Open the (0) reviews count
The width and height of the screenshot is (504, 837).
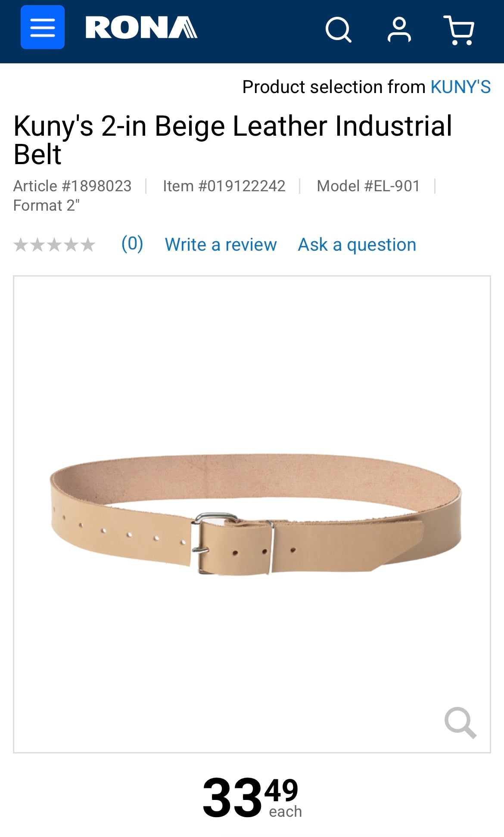tap(132, 244)
